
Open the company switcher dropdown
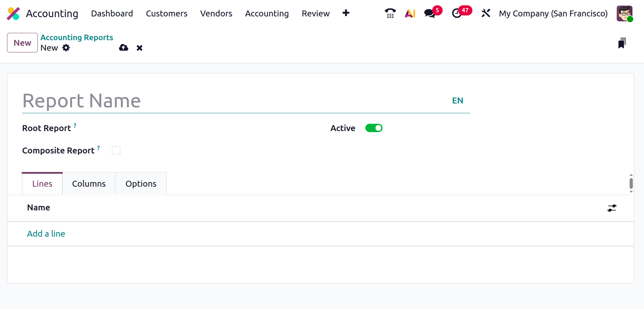coord(553,13)
